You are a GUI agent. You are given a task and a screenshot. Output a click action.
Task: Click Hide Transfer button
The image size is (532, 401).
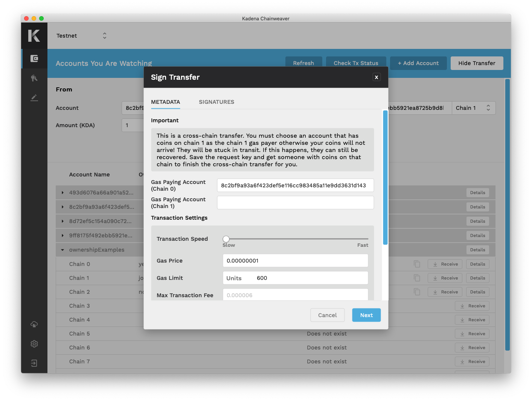tap(477, 63)
